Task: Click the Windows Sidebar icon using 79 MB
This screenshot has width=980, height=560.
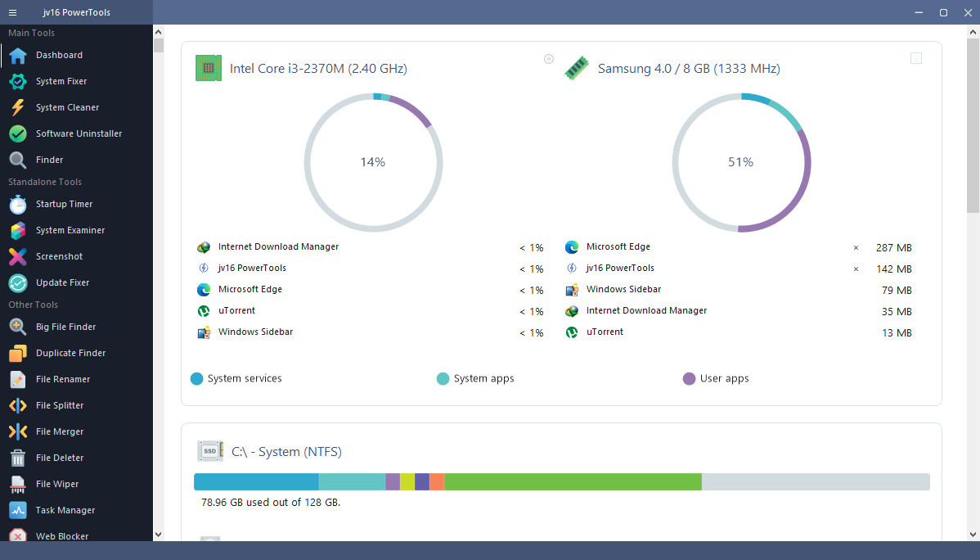Action: (x=572, y=290)
